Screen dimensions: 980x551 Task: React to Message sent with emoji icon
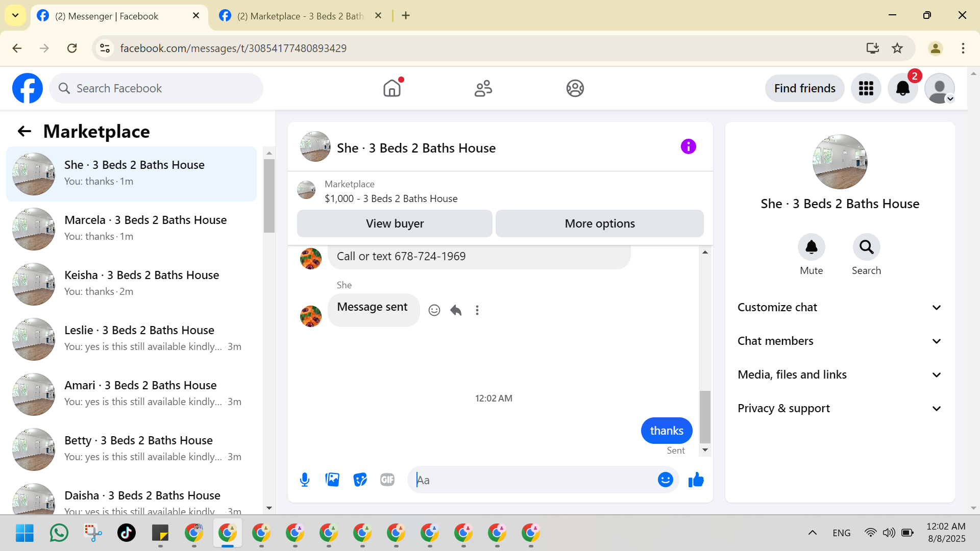434,310
